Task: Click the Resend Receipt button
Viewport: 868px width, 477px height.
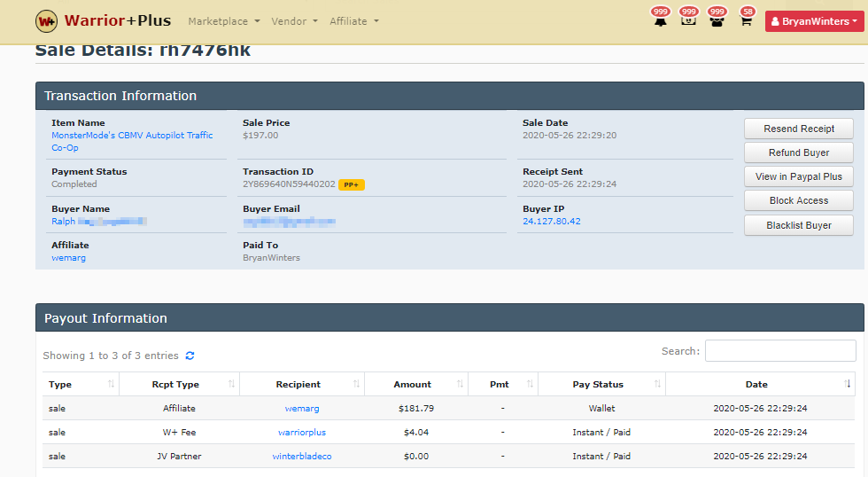Action: [799, 129]
